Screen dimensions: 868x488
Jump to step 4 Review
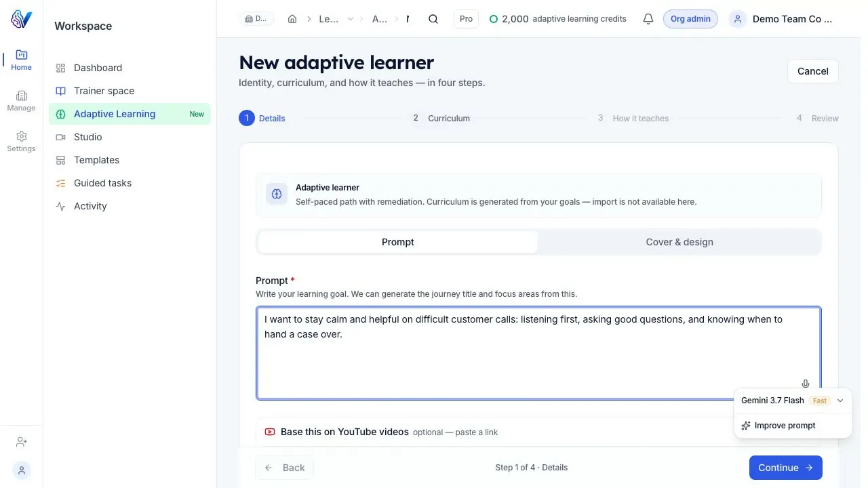point(816,118)
